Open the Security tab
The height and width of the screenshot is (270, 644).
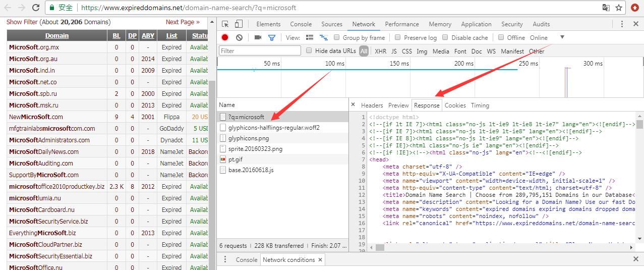tap(512, 24)
